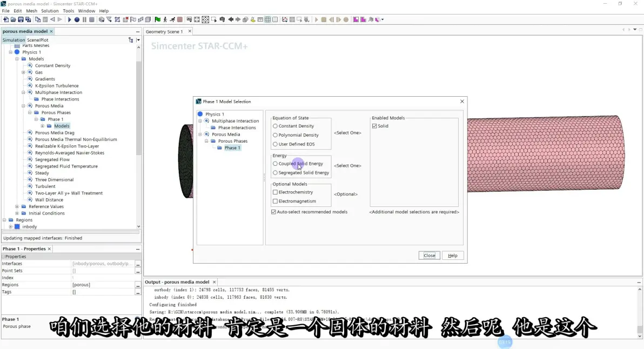Click the New Simulation toolbar icon
Image resolution: width=644 pixels, height=349 pixels.
click(x=6, y=19)
